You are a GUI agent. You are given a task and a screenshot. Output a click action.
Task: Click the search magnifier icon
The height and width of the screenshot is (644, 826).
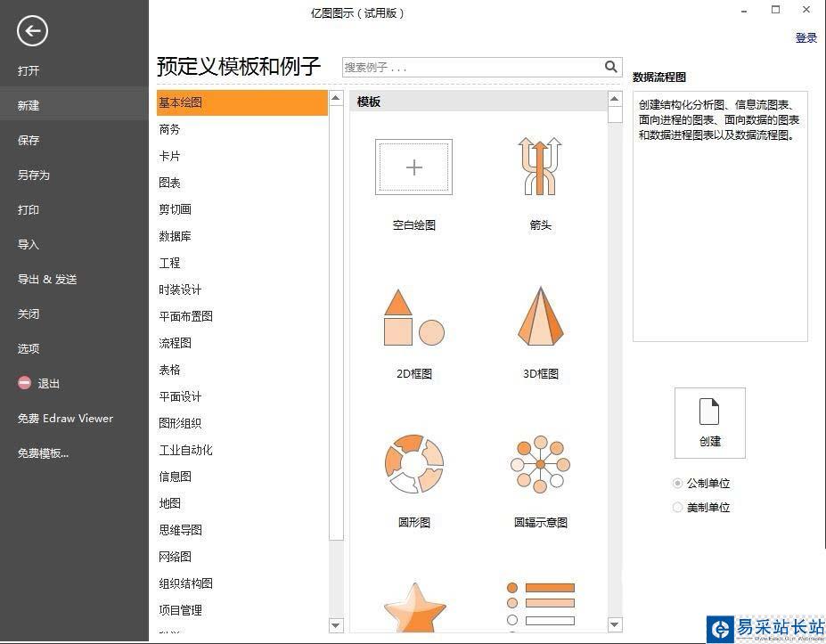(x=610, y=67)
